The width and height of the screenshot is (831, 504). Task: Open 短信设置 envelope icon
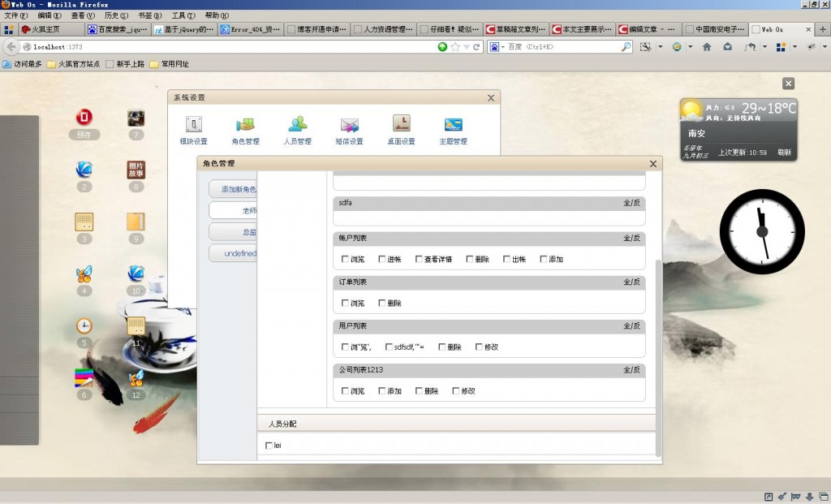tap(349, 125)
